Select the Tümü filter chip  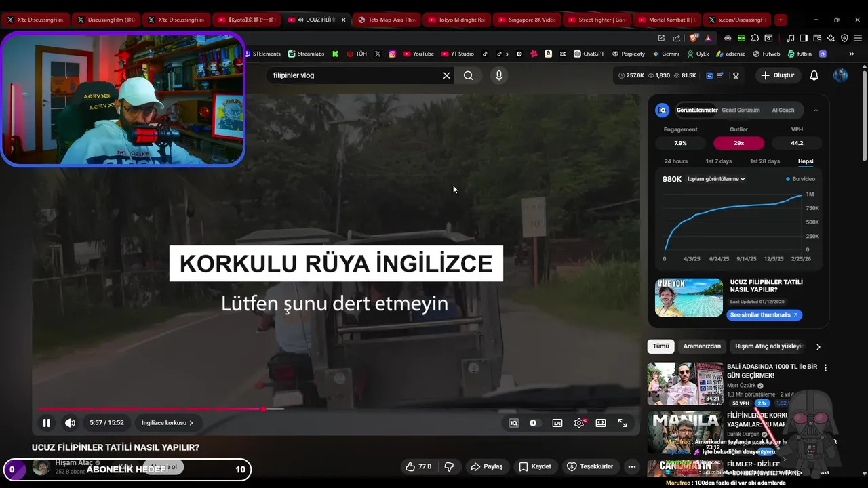660,346
